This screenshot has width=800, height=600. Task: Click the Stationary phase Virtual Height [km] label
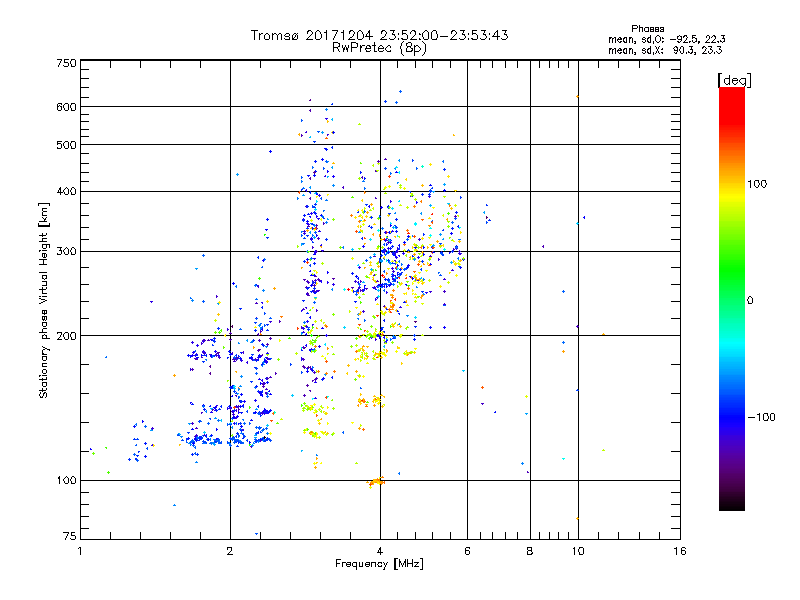click(x=43, y=300)
